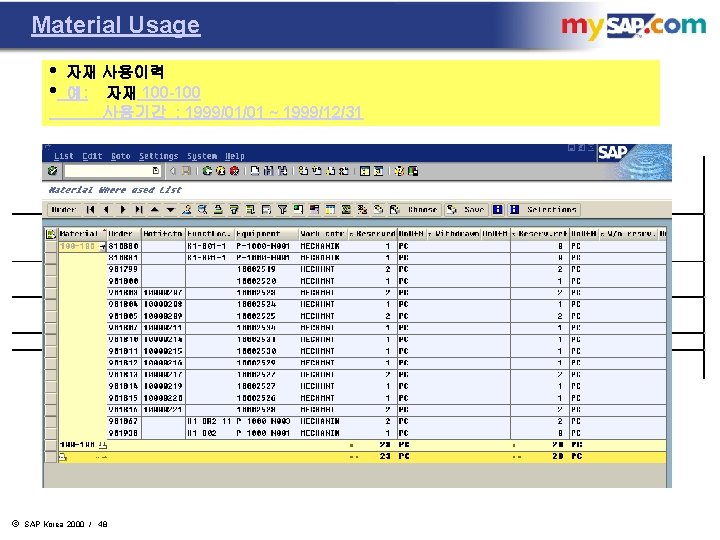The width and height of the screenshot is (720, 540).
Task: Click the green Enter checkmark icon
Action: (x=52, y=171)
